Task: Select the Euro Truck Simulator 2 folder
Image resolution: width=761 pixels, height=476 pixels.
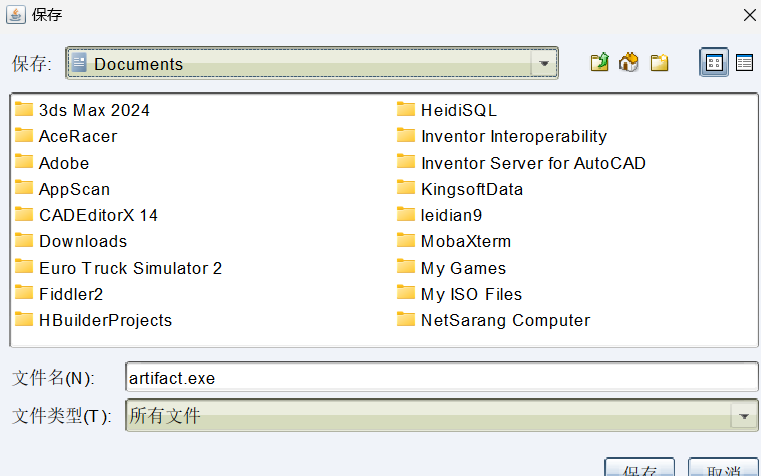Action: pyautogui.click(x=118, y=268)
